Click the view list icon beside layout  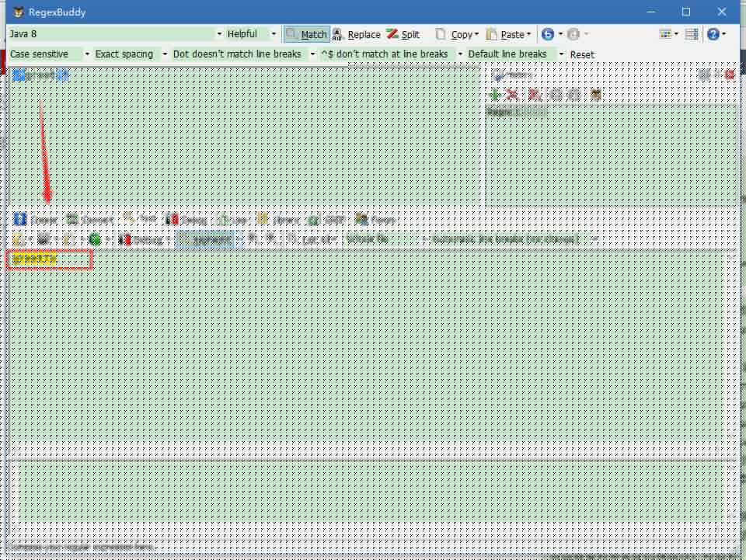pyautogui.click(x=692, y=34)
